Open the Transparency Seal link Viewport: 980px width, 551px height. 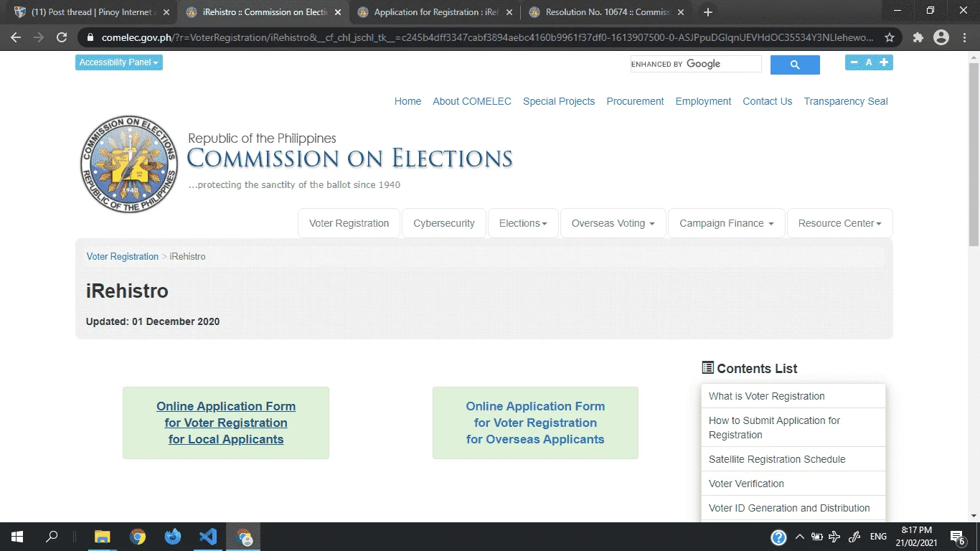click(x=846, y=101)
